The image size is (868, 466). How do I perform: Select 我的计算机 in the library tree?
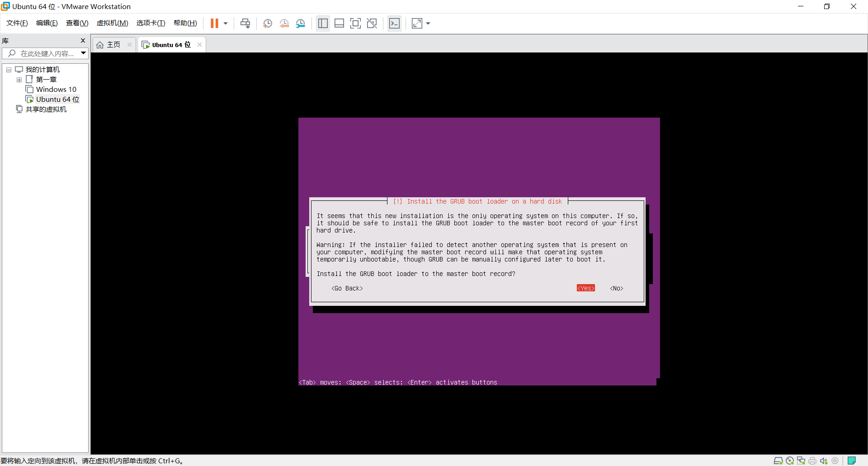point(42,70)
